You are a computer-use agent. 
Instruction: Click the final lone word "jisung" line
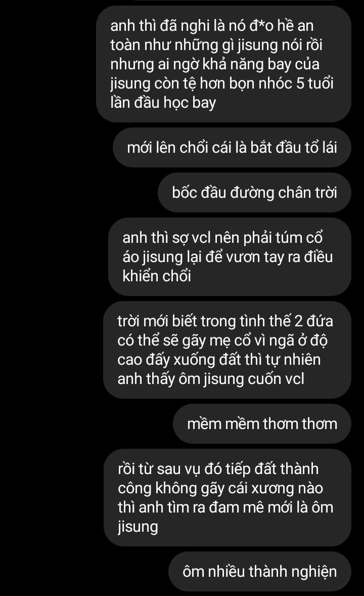pos(138,527)
